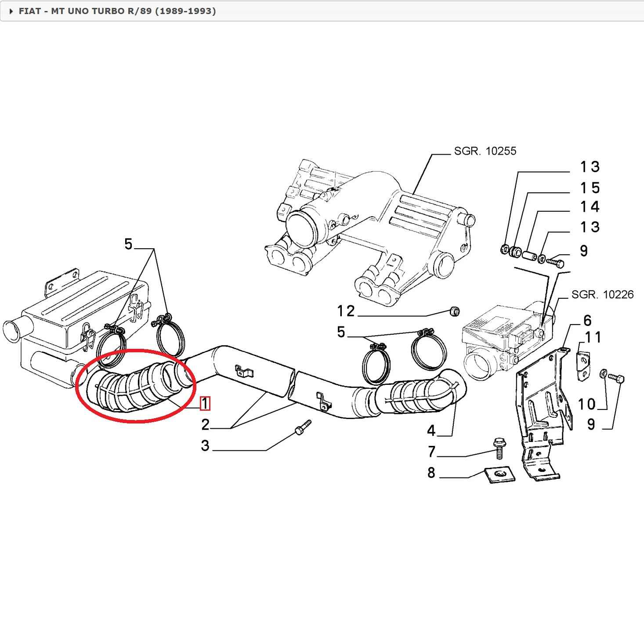
Task: Click the small bracket drawing for part 11
Action: pos(583,367)
